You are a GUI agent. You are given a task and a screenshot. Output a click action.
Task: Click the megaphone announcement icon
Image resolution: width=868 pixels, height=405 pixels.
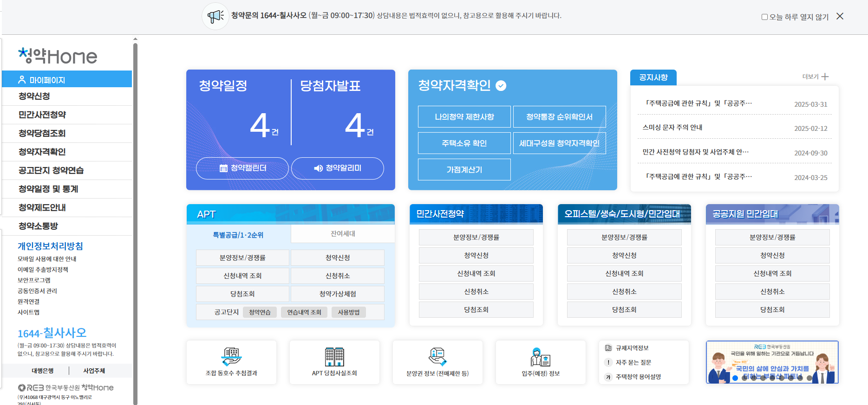click(215, 16)
